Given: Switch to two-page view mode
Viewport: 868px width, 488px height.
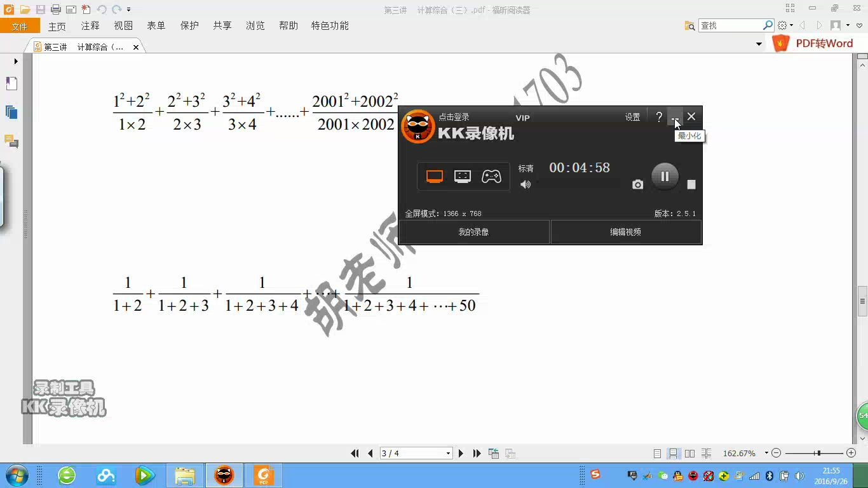Looking at the screenshot, I should [689, 453].
